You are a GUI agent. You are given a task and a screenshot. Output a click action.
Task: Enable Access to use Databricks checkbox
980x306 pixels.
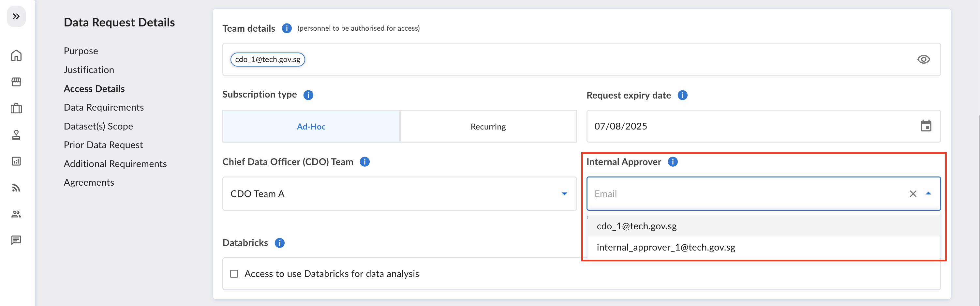pyautogui.click(x=234, y=274)
